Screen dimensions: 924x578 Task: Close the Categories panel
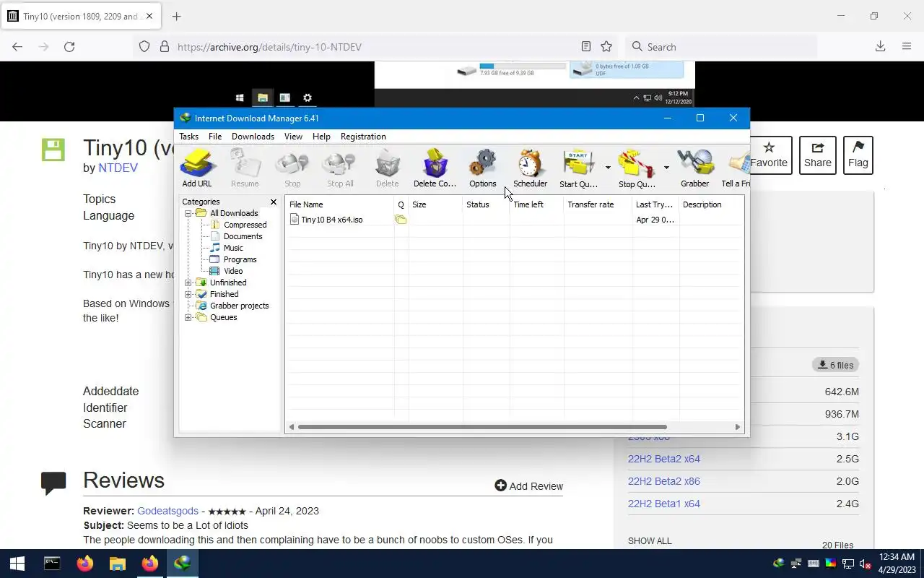(x=273, y=202)
